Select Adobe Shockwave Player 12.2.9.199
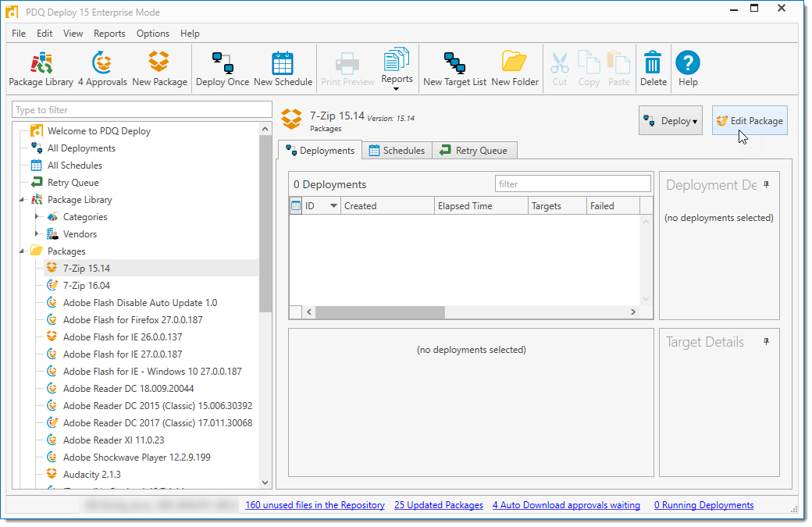812x527 pixels. [137, 457]
